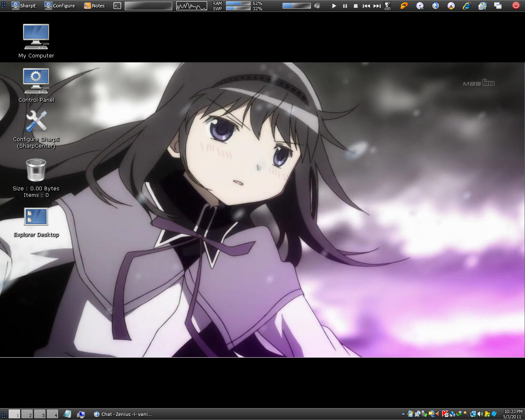Click the Stop media button
525x420 pixels.
click(356, 6)
